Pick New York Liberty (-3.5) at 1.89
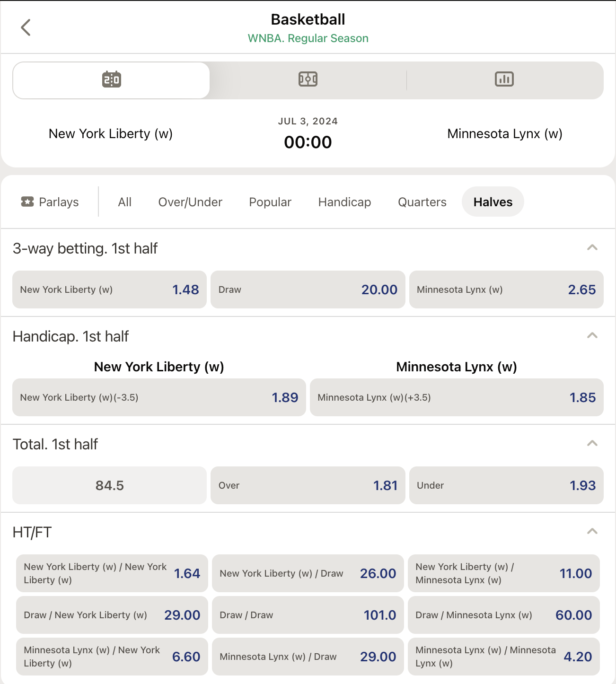 coord(159,397)
